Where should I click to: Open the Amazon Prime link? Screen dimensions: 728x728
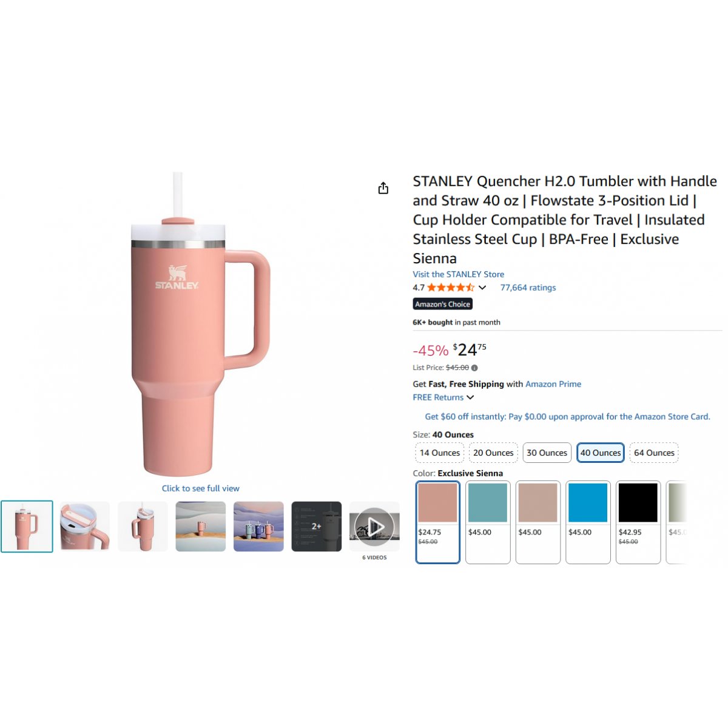click(553, 384)
